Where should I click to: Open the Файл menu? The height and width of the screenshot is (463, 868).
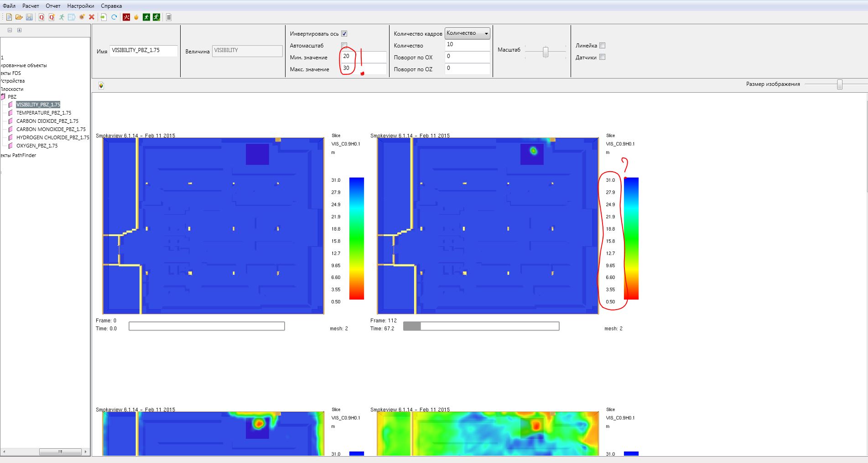tap(9, 6)
